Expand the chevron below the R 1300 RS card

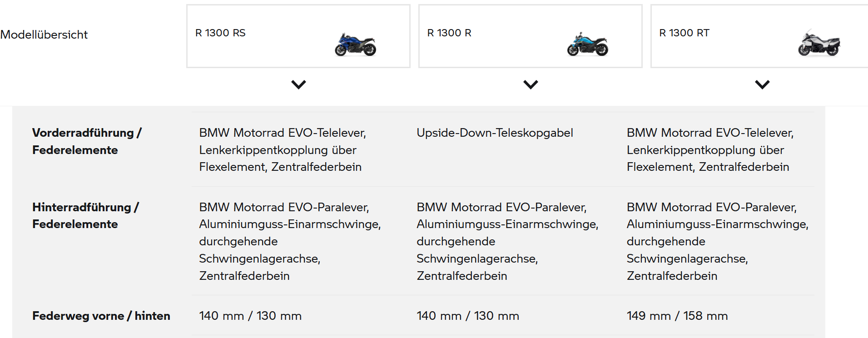(298, 84)
